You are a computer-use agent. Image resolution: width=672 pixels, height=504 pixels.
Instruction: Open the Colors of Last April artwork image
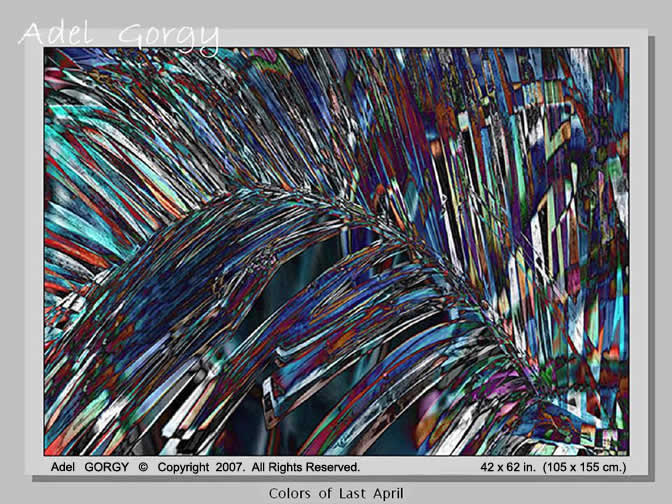point(336,250)
